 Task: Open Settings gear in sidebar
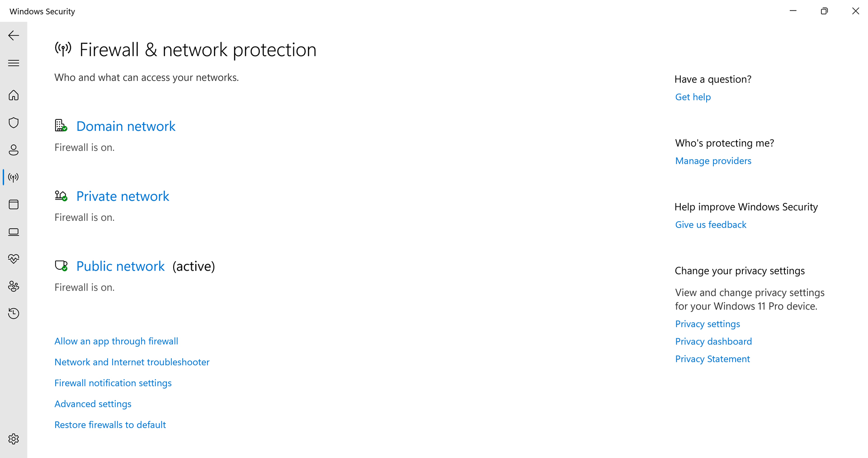(14, 439)
